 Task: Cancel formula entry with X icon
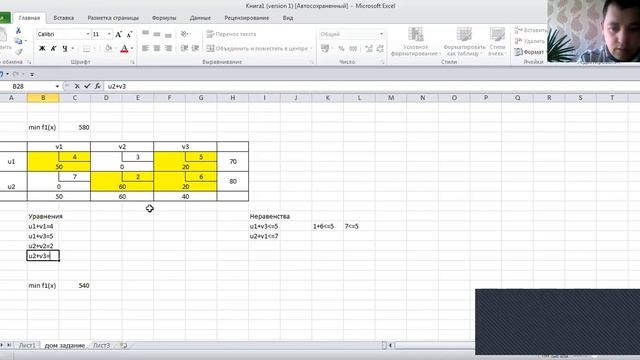(x=77, y=86)
